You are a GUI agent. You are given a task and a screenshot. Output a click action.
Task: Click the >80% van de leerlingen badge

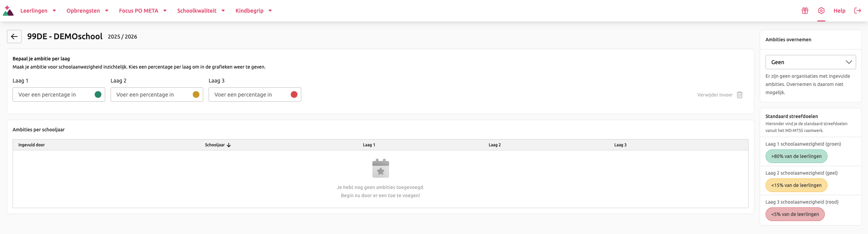pyautogui.click(x=797, y=156)
